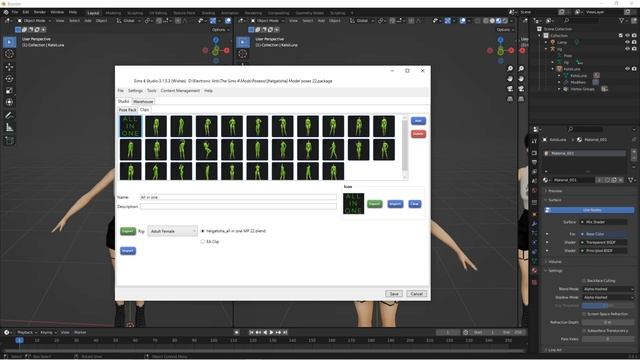The image size is (640, 360).
Task: Expand the Preview panel in material properties
Action: 554,191
